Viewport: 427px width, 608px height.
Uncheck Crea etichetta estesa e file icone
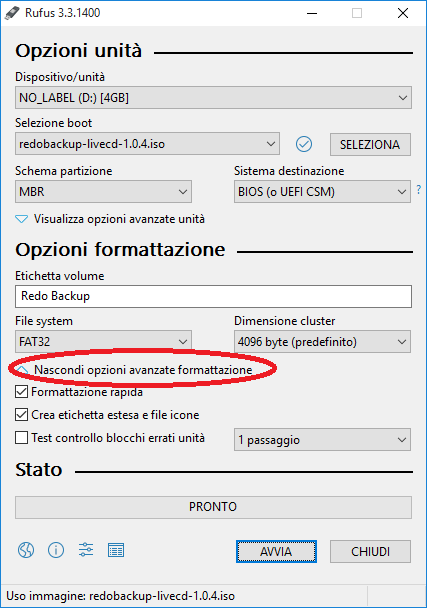pos(21,415)
